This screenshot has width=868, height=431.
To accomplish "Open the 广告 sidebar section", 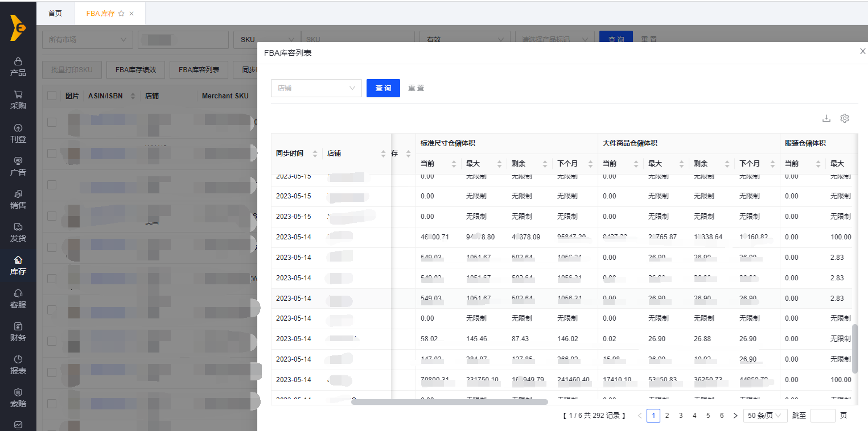I will [18, 166].
